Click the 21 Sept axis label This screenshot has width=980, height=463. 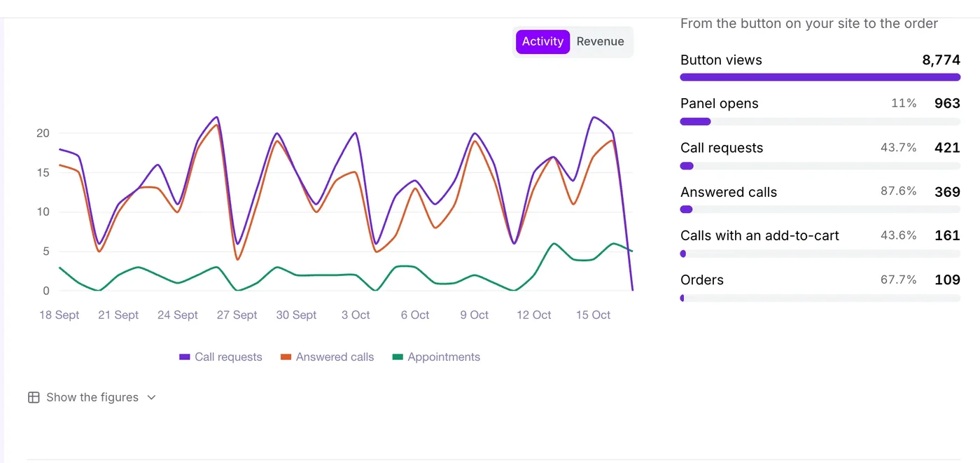118,315
